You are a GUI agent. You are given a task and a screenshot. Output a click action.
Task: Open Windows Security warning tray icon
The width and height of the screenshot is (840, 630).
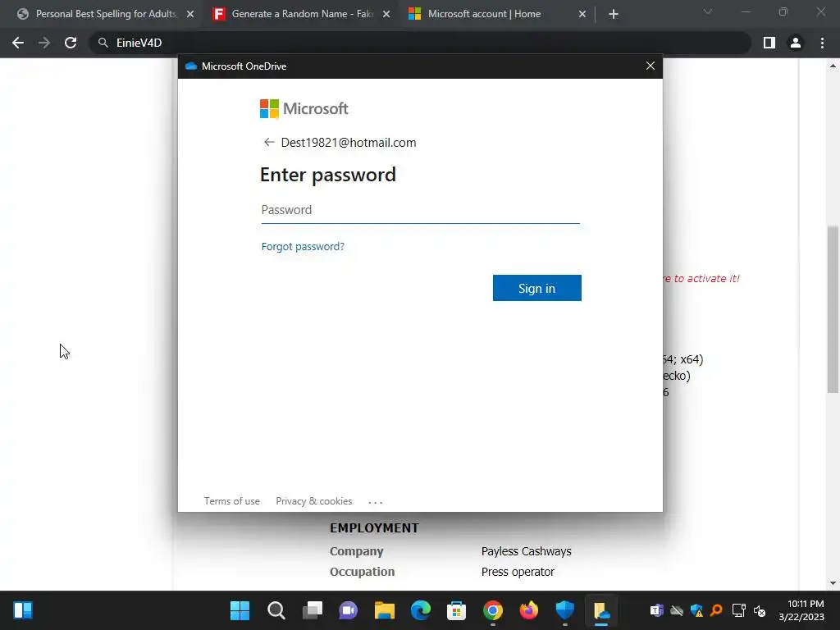[696, 610]
